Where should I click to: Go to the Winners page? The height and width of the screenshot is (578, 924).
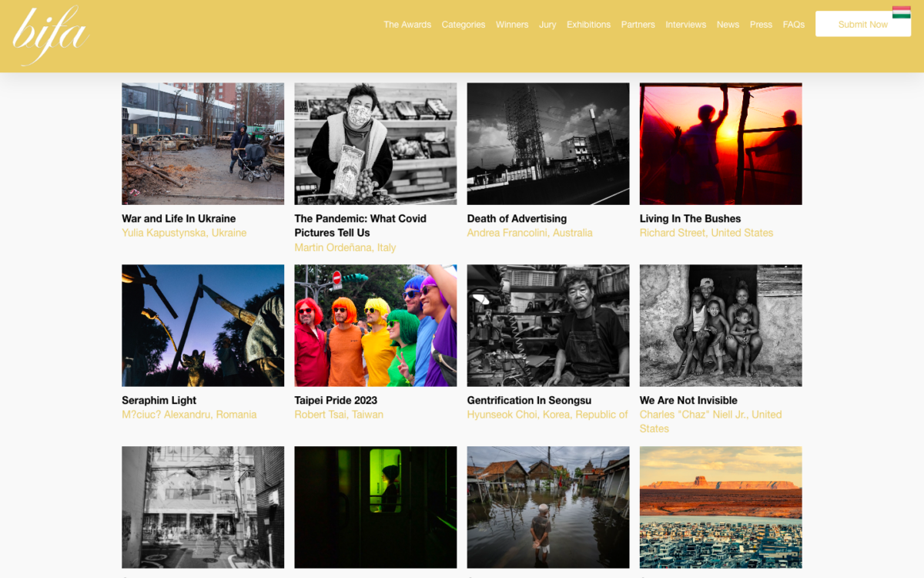[x=512, y=25]
